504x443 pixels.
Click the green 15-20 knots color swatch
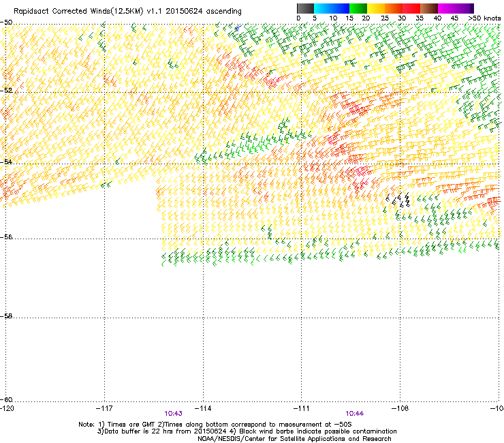tap(358, 8)
